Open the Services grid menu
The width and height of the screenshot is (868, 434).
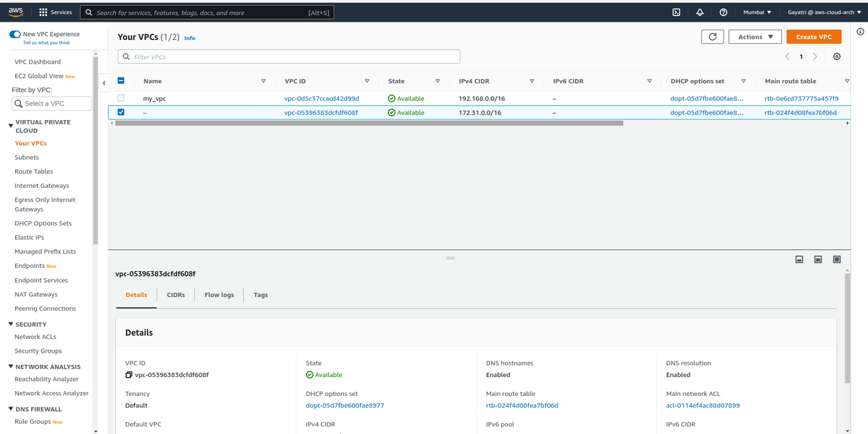56,12
